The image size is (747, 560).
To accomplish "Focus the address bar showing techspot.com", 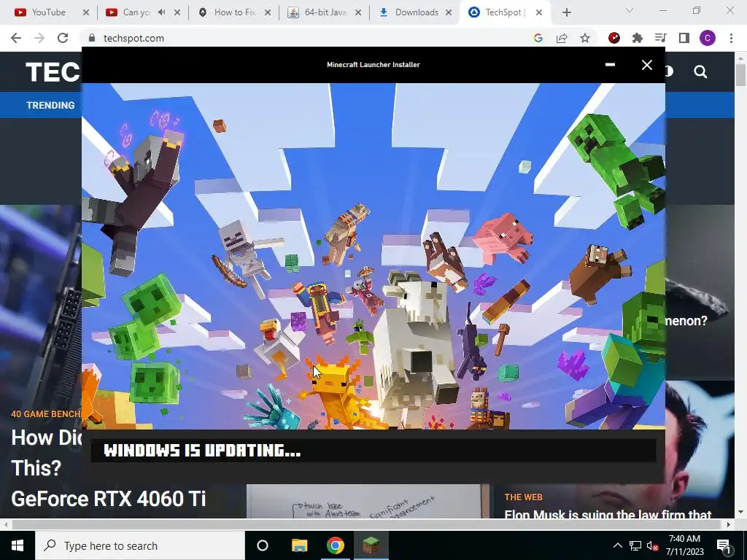I will click(x=305, y=38).
